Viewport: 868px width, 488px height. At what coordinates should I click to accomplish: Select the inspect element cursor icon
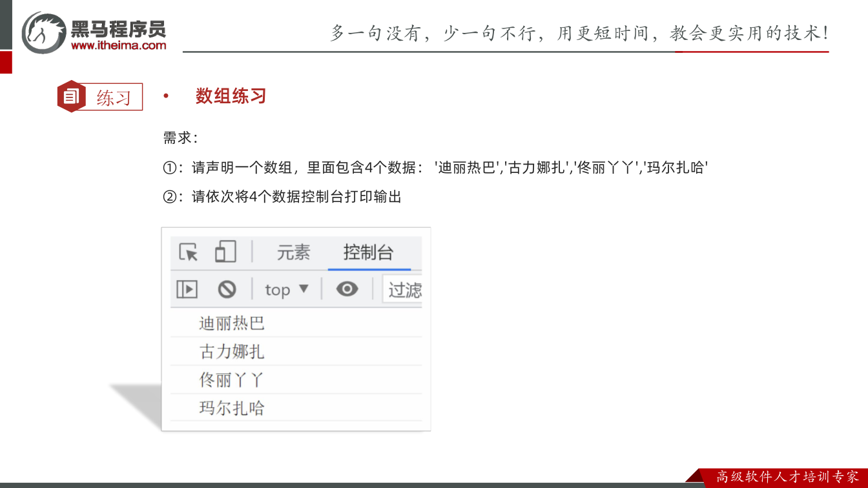[x=189, y=252]
